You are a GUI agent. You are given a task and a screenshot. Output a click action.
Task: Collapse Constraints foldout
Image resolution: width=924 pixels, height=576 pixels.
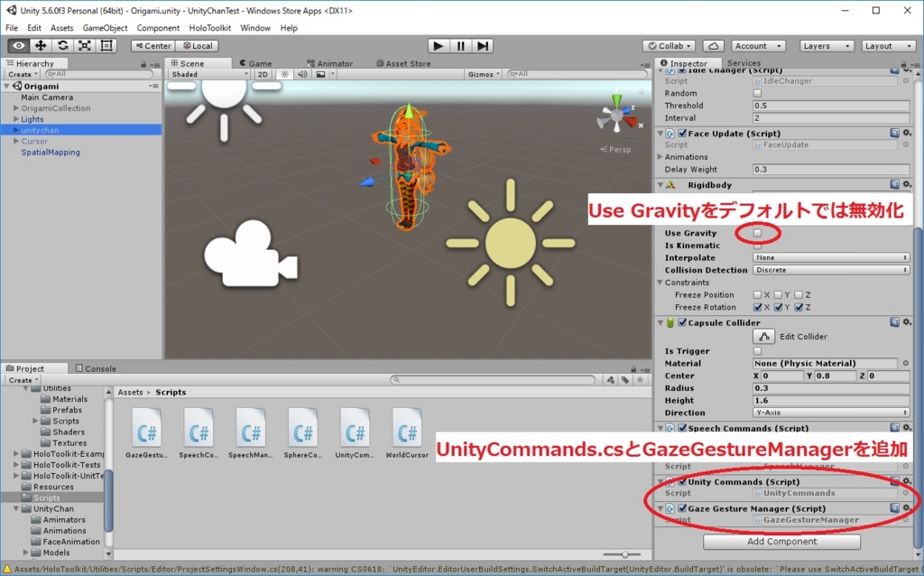pos(660,283)
